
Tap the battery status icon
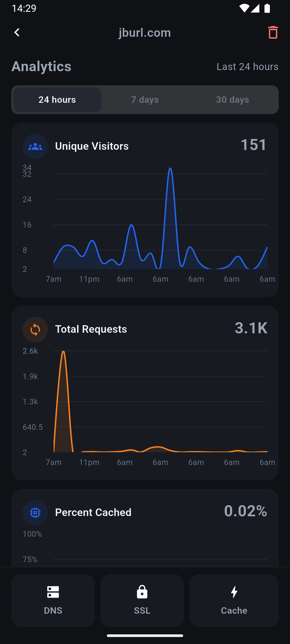(267, 8)
